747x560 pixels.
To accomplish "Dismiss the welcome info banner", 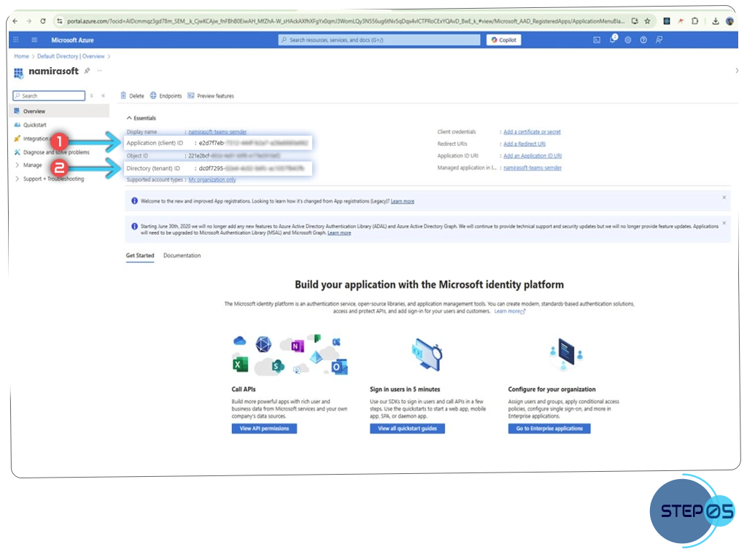I will point(724,198).
